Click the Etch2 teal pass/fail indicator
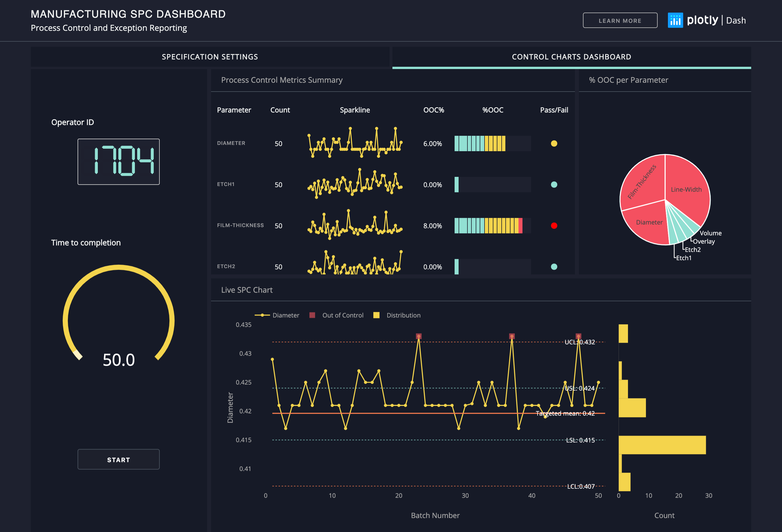782x532 pixels. click(554, 267)
